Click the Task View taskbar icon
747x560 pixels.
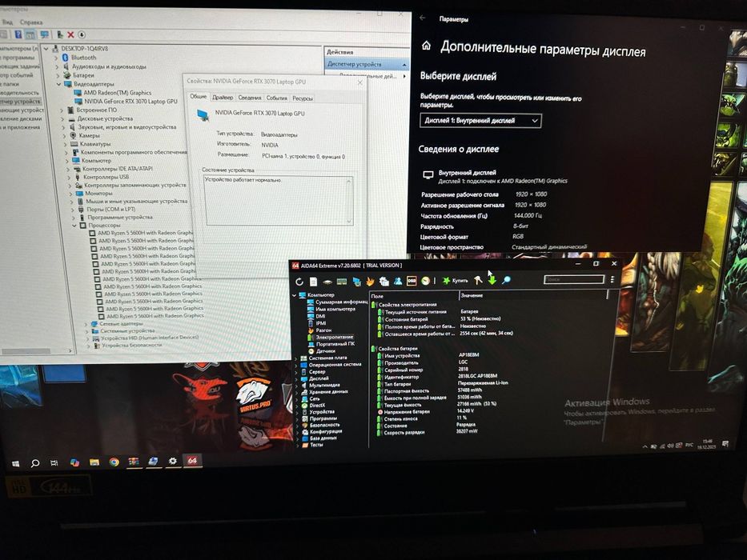click(x=54, y=463)
